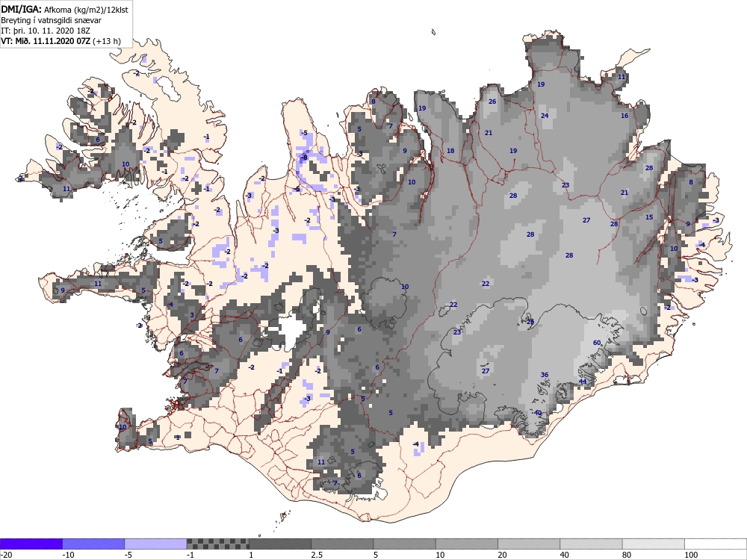
Task: Click the map value 44 near the southeast coast
Action: [583, 382]
